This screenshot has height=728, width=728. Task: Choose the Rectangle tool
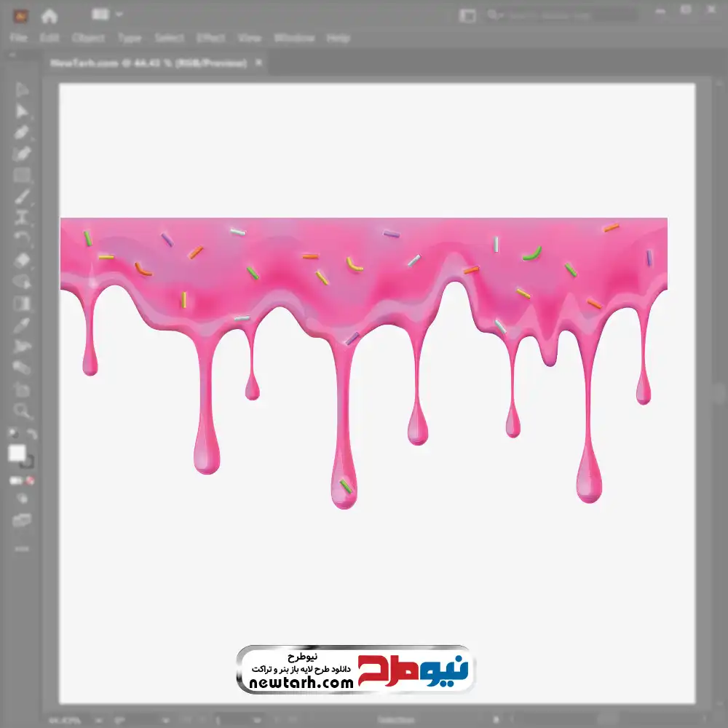tap(22, 175)
